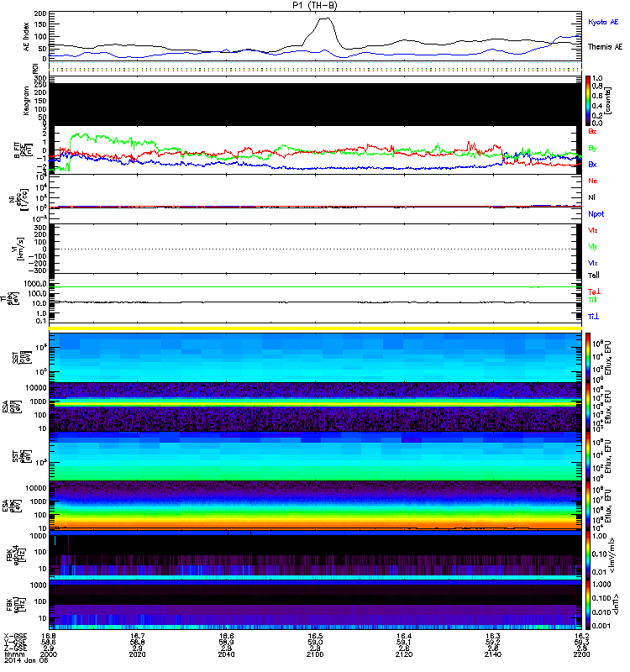Click the "<|nT|>" colorbar label
This screenshot has width=630, height=672.
(616, 605)
